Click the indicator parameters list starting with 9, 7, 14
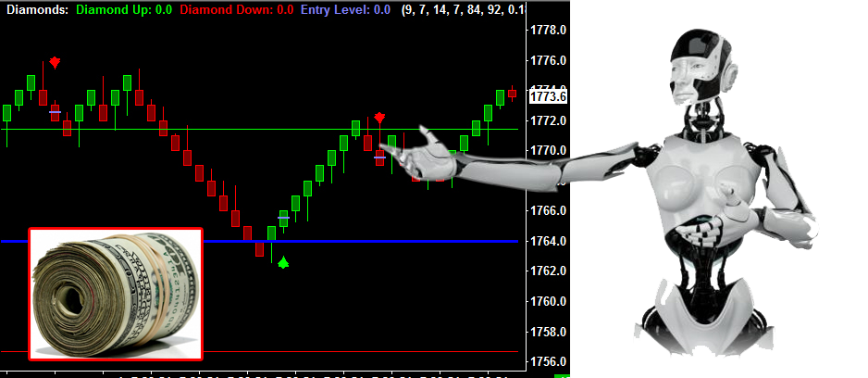Screen dimensions: 868x378 [463, 9]
